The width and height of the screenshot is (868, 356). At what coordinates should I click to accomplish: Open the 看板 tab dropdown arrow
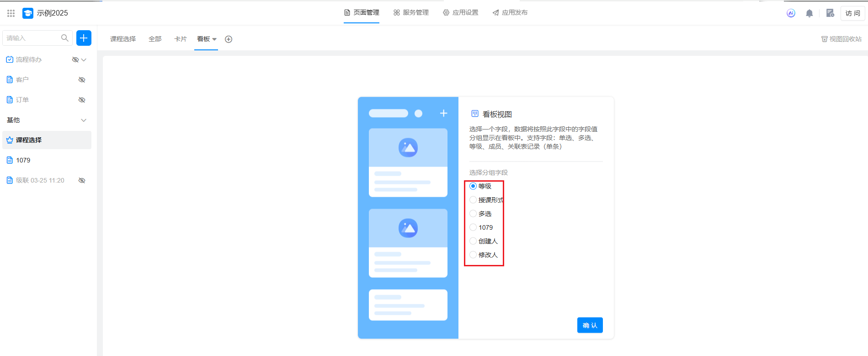(x=214, y=39)
